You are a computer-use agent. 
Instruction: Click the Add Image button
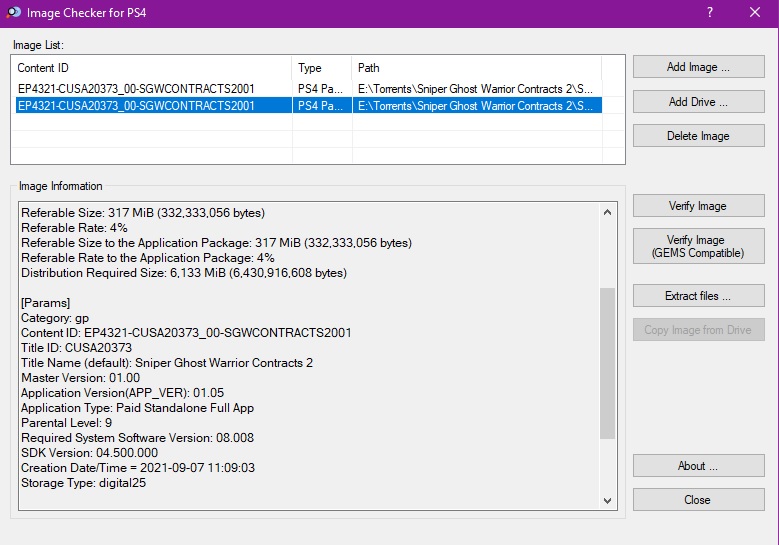click(x=698, y=67)
